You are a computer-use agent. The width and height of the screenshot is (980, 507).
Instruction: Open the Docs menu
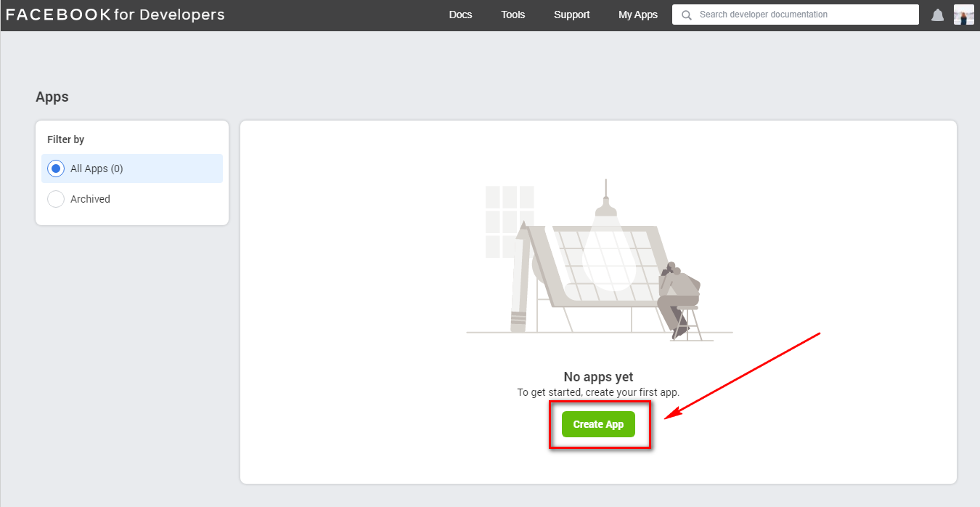click(460, 15)
